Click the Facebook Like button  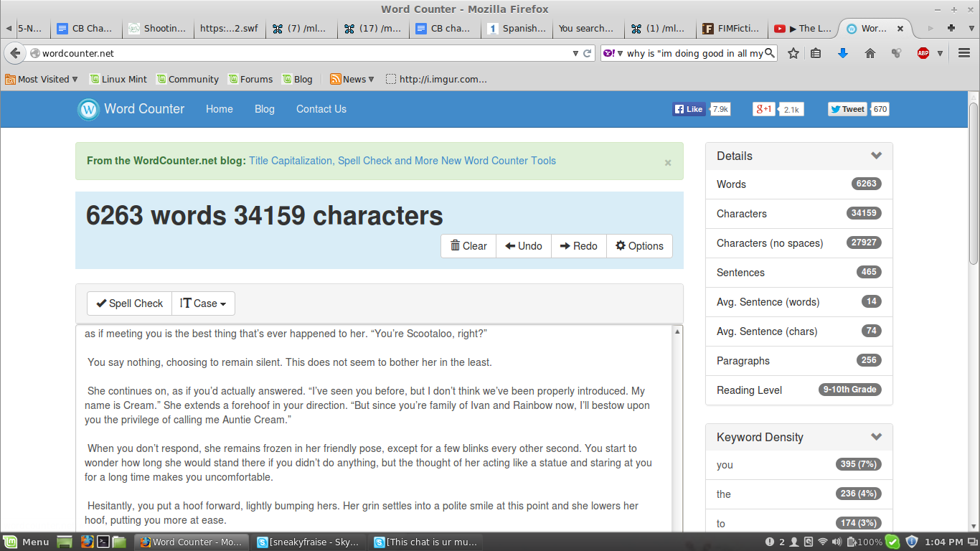pyautogui.click(x=689, y=109)
